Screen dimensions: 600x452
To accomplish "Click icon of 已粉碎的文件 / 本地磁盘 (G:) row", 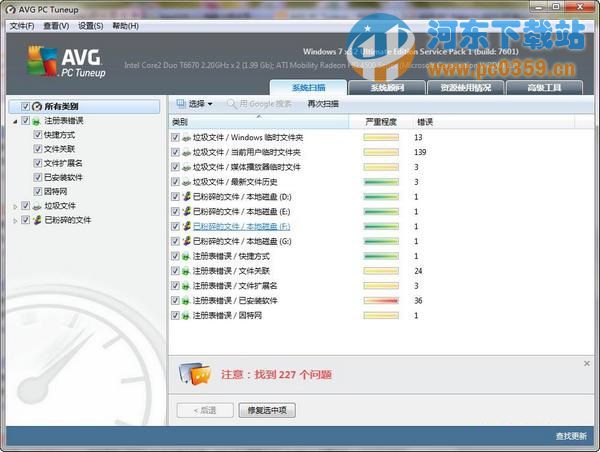I will click(186, 242).
